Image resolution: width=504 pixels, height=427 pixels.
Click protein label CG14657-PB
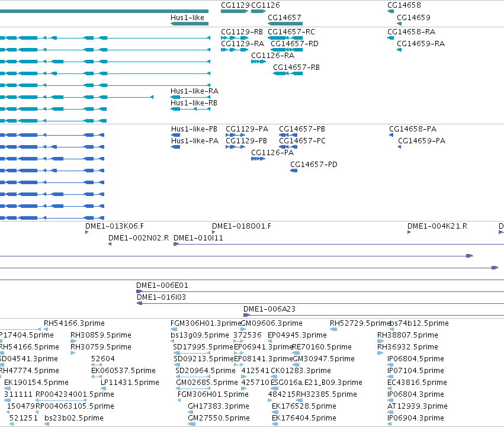302,129
